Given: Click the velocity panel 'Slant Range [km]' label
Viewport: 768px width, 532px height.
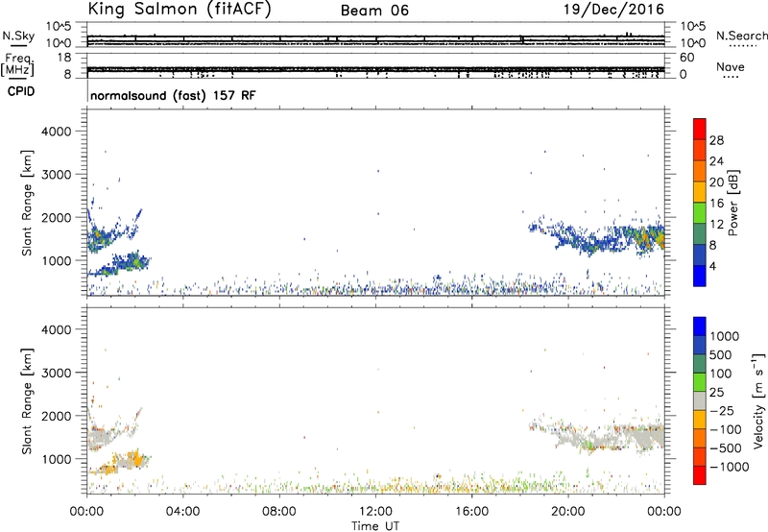Looking at the screenshot, I should click(27, 401).
